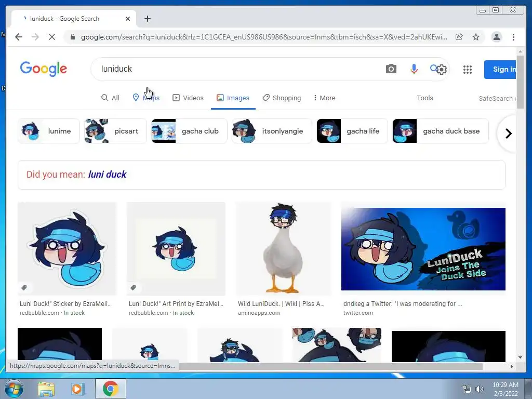Show more suggestion chips with arrow
The height and width of the screenshot is (399, 532).
pyautogui.click(x=508, y=134)
